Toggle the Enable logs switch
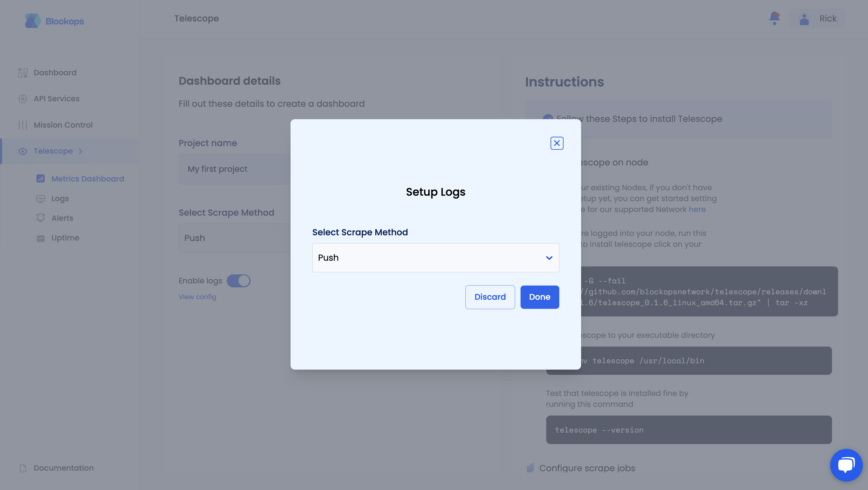Viewport: 868px width, 490px height. (x=238, y=281)
